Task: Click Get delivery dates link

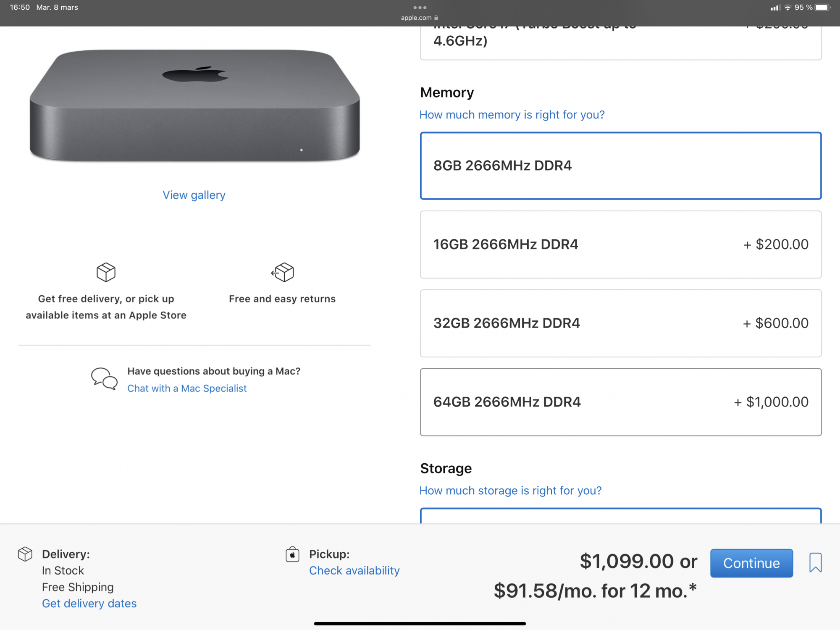Action: coord(89,604)
